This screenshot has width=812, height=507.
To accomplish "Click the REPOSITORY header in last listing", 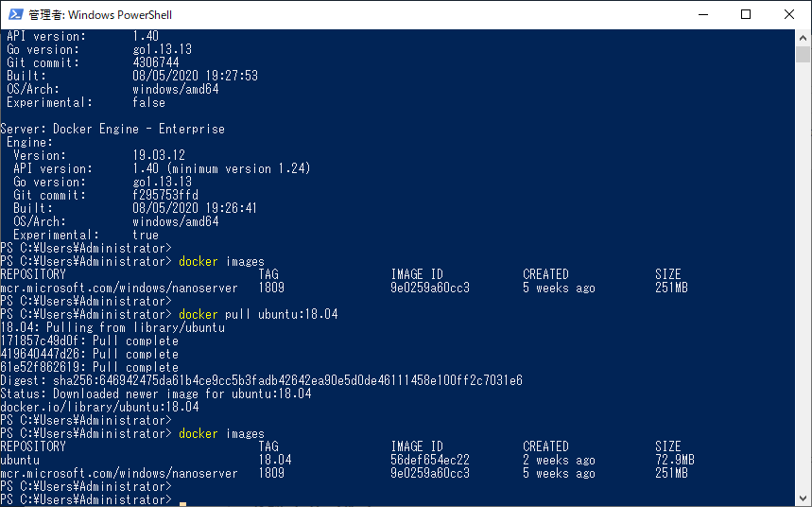I will point(33,446).
